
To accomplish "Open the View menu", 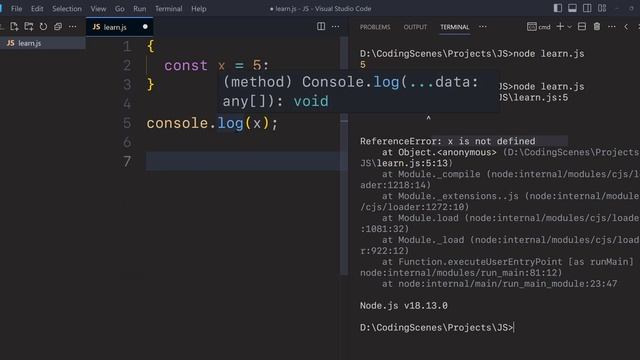I will click(x=98, y=9).
